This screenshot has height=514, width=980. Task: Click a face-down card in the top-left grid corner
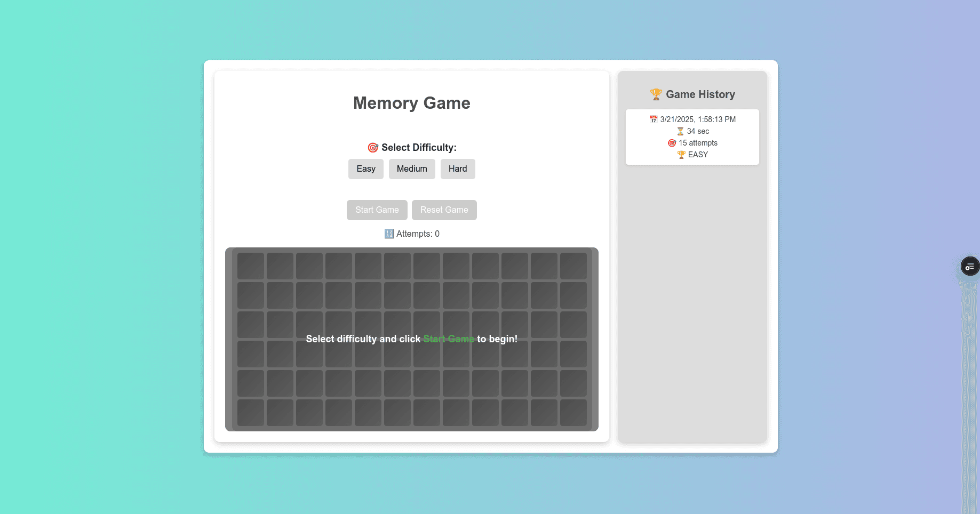(250, 265)
